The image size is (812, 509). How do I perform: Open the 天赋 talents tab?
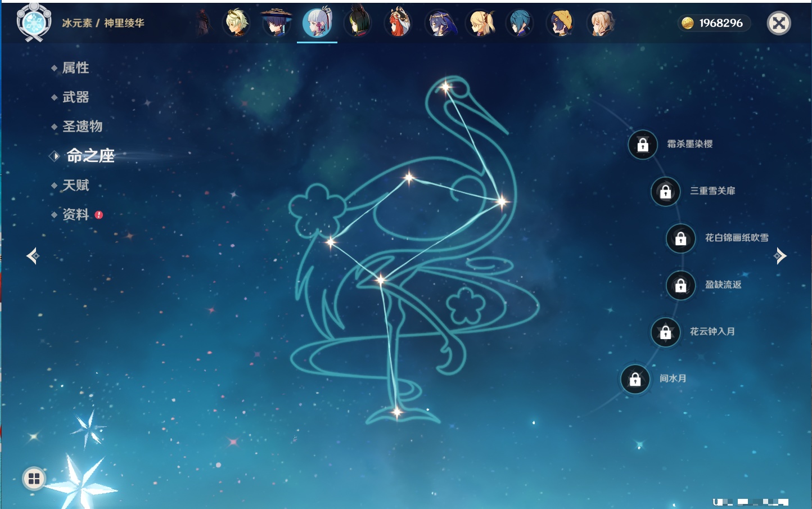tap(75, 185)
